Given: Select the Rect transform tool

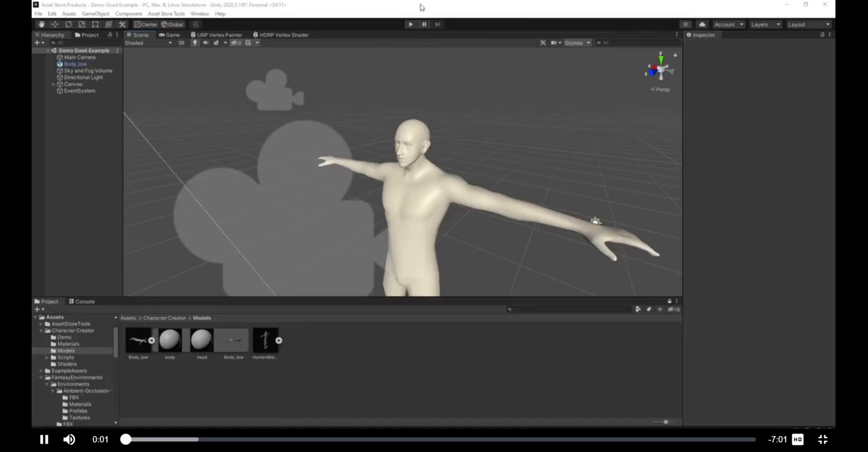Looking at the screenshot, I should (x=95, y=24).
